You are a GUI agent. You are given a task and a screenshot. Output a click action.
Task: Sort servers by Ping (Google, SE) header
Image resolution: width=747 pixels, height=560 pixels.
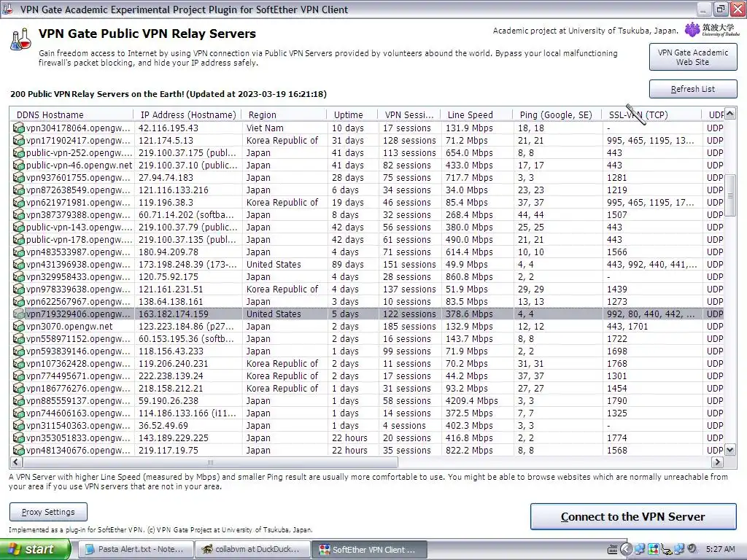[557, 114]
